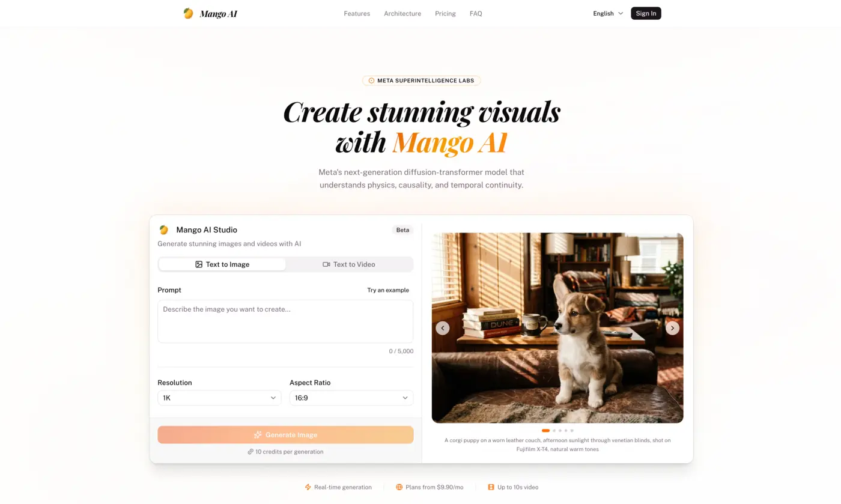Click the link icon beside credits text
Image resolution: width=841 pixels, height=504 pixels.
[x=250, y=452]
